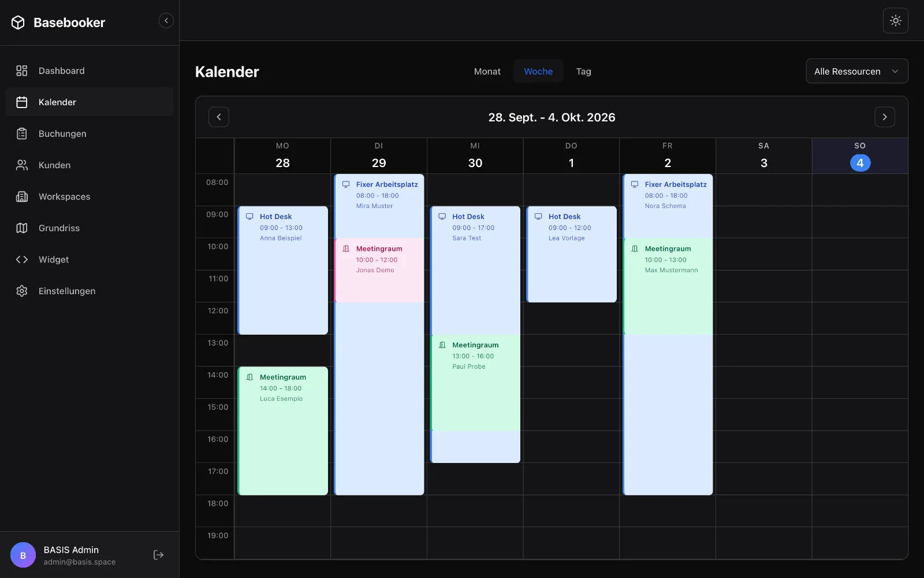Image resolution: width=924 pixels, height=578 pixels.
Task: Click the Workspaces building icon
Action: (x=22, y=197)
